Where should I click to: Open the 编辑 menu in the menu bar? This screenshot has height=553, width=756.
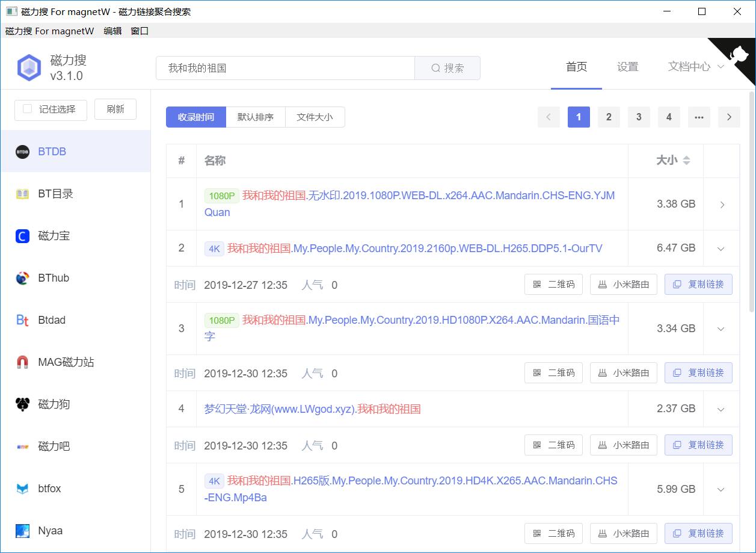[112, 31]
